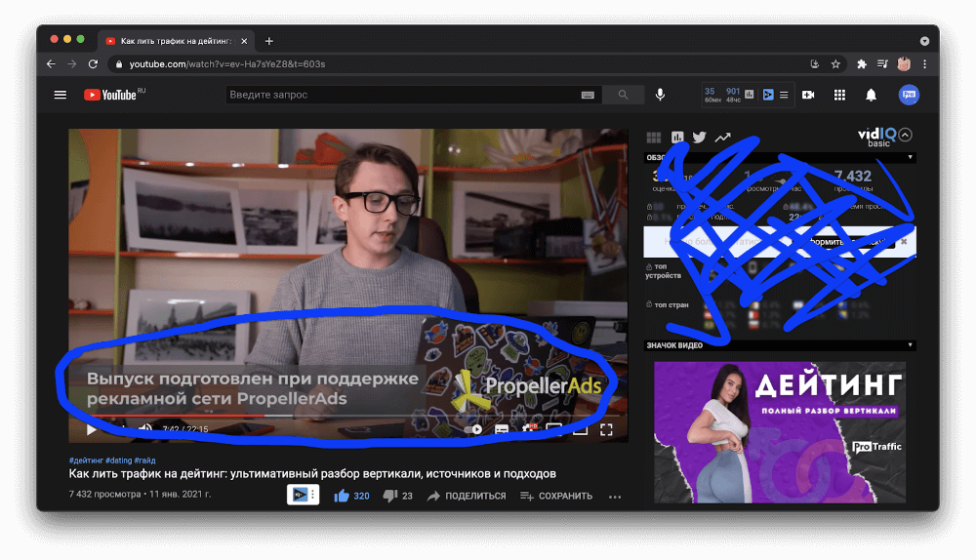The image size is (976, 560).
Task: Open YouTube notifications bell
Action: tap(871, 95)
